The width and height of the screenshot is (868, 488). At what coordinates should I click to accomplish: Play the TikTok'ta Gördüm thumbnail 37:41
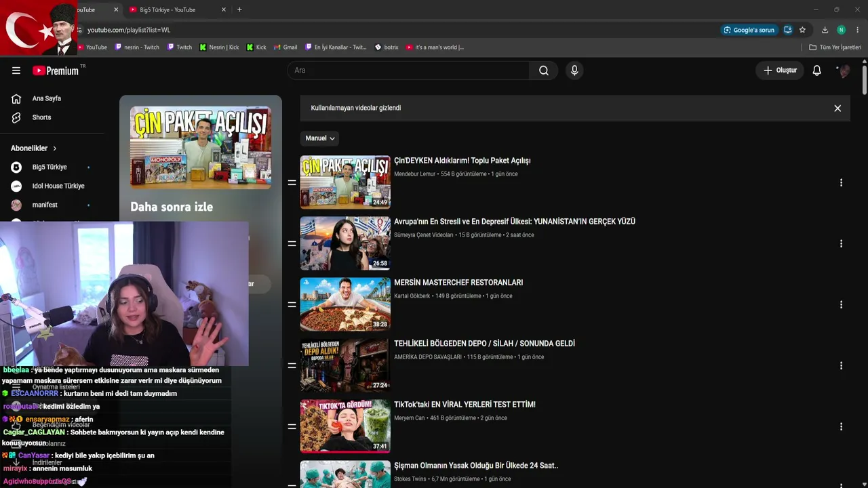345,426
